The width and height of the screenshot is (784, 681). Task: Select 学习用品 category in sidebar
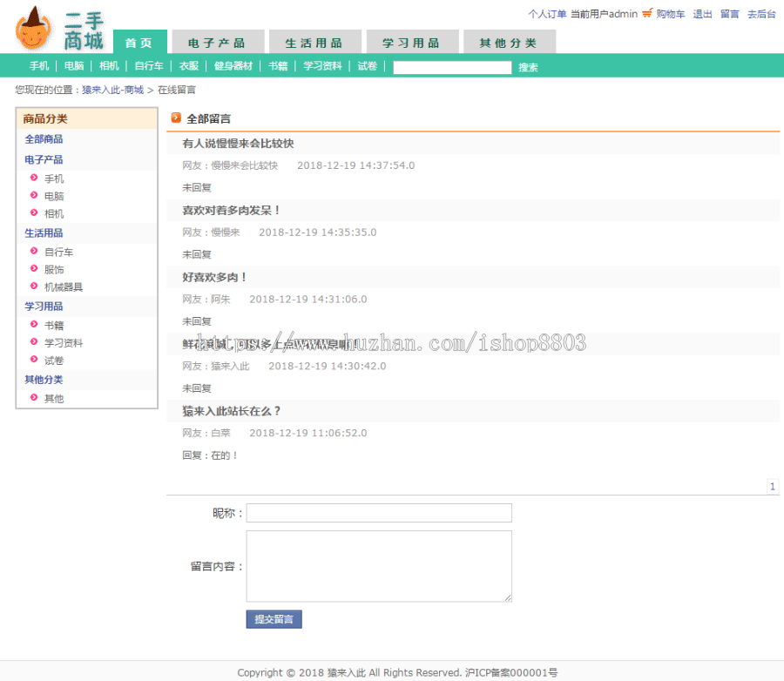(44, 307)
